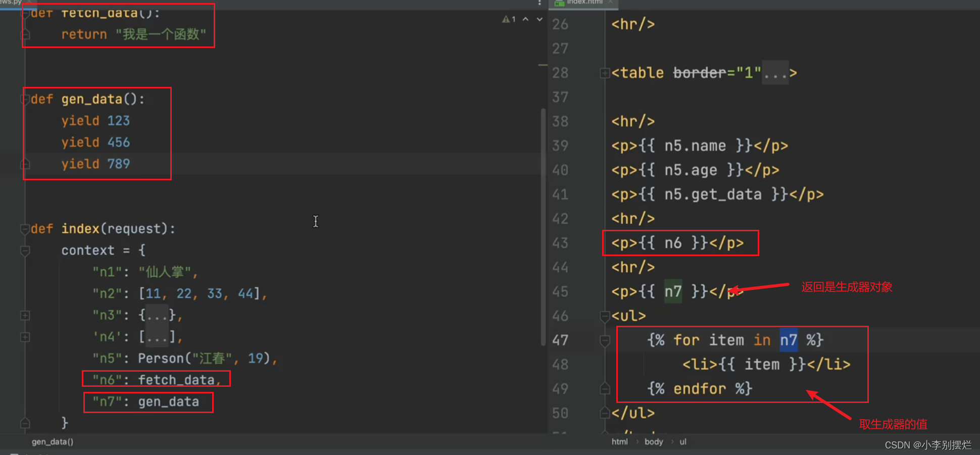This screenshot has width=980, height=455.
Task: Click the '"n6": fetch_data,' line
Action: [157, 380]
